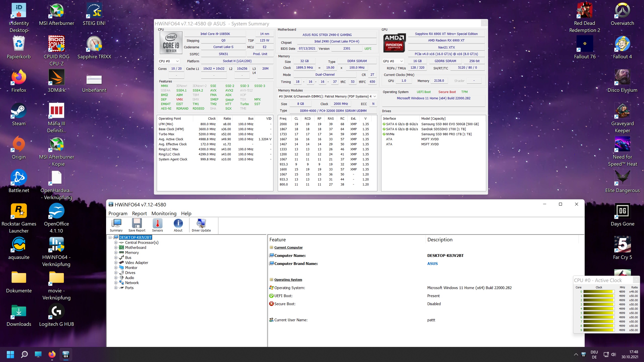Open the Monitoring menu
The image size is (644, 362).
tap(164, 213)
